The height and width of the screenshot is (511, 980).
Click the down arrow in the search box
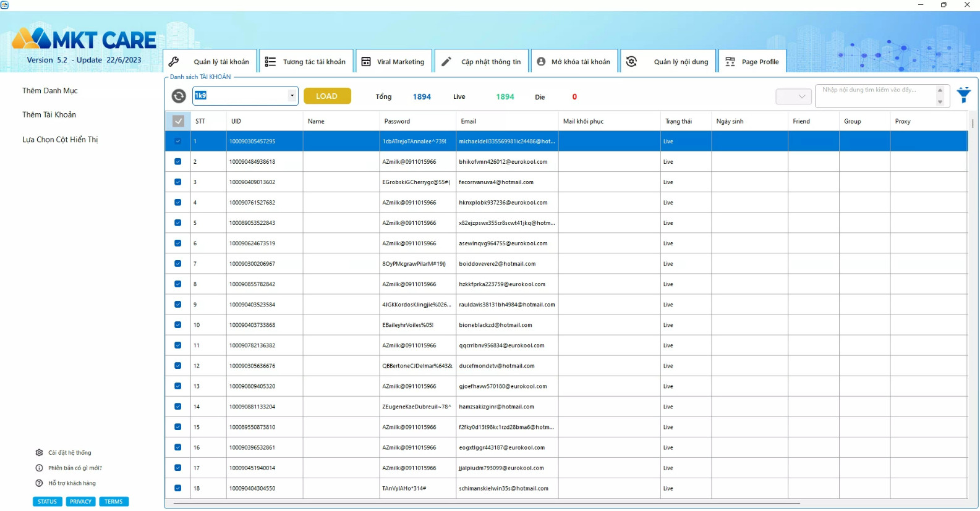pyautogui.click(x=940, y=102)
